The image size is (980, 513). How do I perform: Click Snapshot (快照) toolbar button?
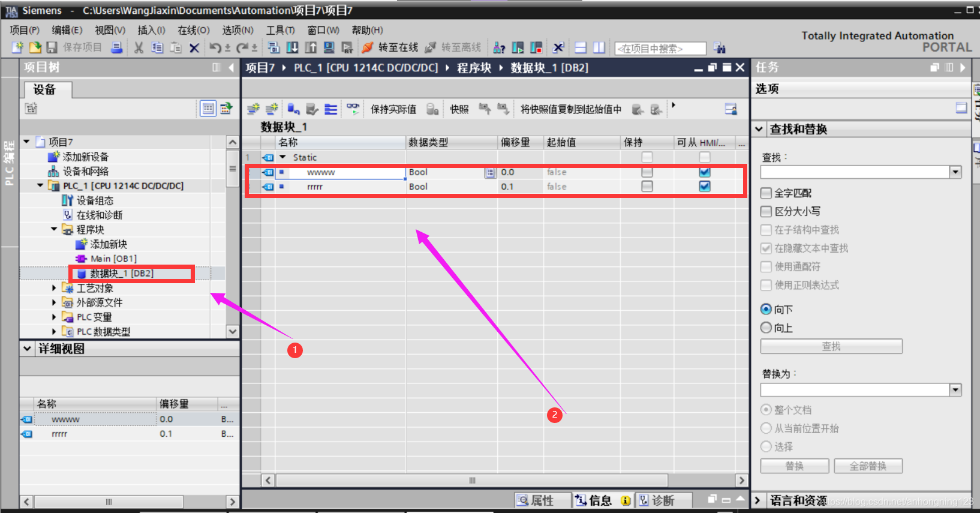(459, 109)
